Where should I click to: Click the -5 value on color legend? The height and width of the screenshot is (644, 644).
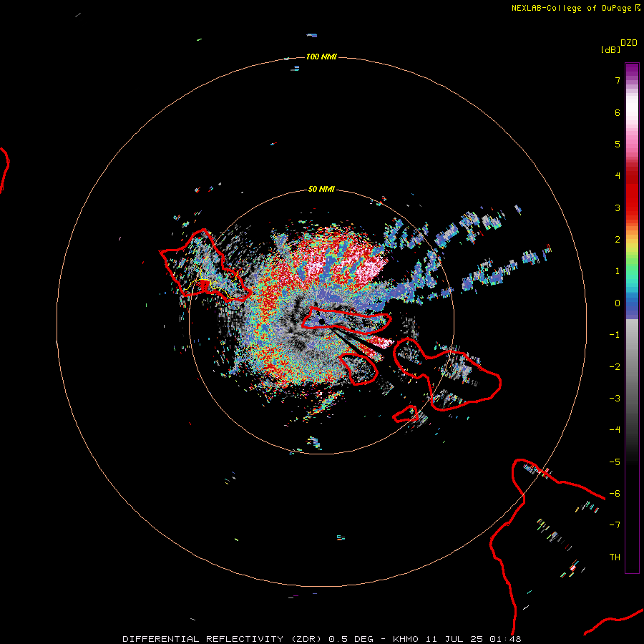point(615,462)
